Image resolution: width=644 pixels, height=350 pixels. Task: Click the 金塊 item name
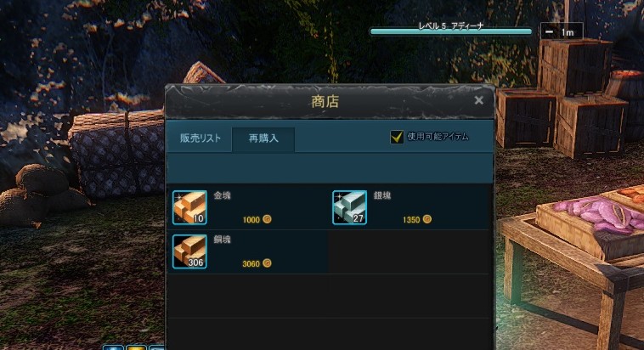click(223, 195)
